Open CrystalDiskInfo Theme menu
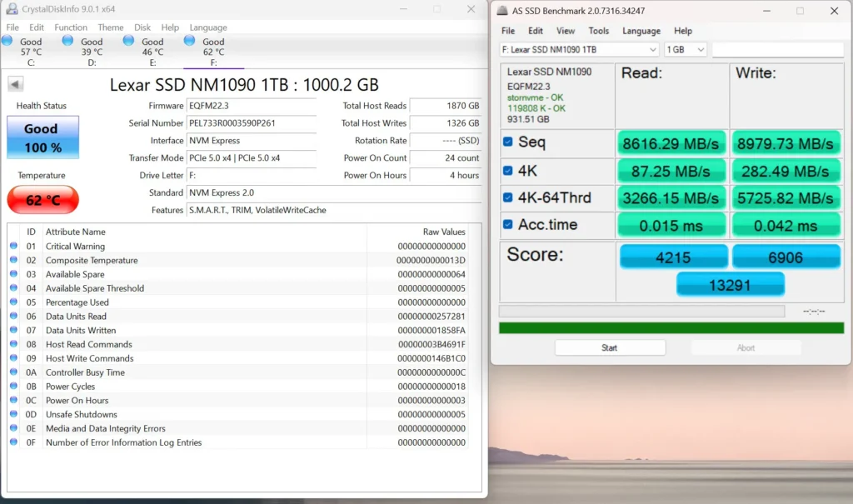The height and width of the screenshot is (504, 853). (111, 27)
